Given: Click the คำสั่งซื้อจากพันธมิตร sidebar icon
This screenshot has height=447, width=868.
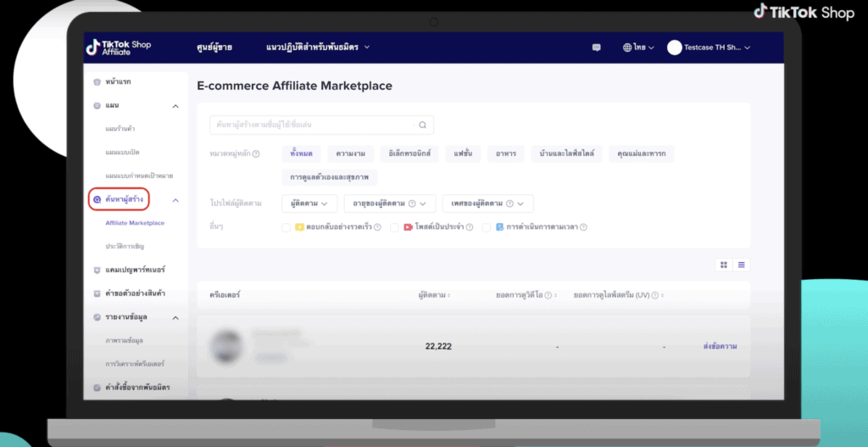Looking at the screenshot, I should (x=97, y=388).
